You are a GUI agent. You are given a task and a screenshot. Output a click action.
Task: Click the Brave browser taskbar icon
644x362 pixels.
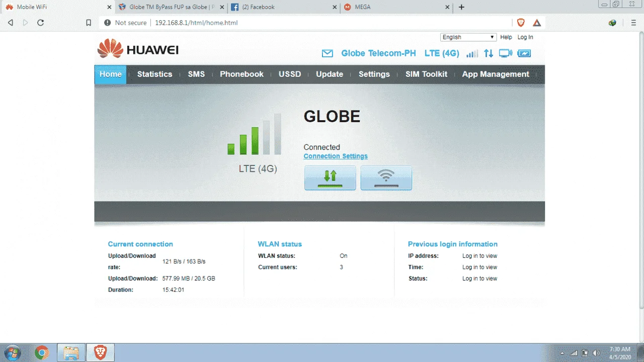pyautogui.click(x=101, y=352)
